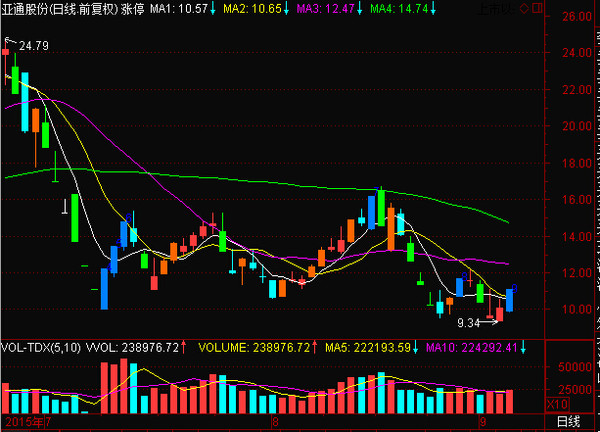The height and width of the screenshot is (432, 600).
Task: Open the 日线 period selector
Action: pyautogui.click(x=568, y=422)
